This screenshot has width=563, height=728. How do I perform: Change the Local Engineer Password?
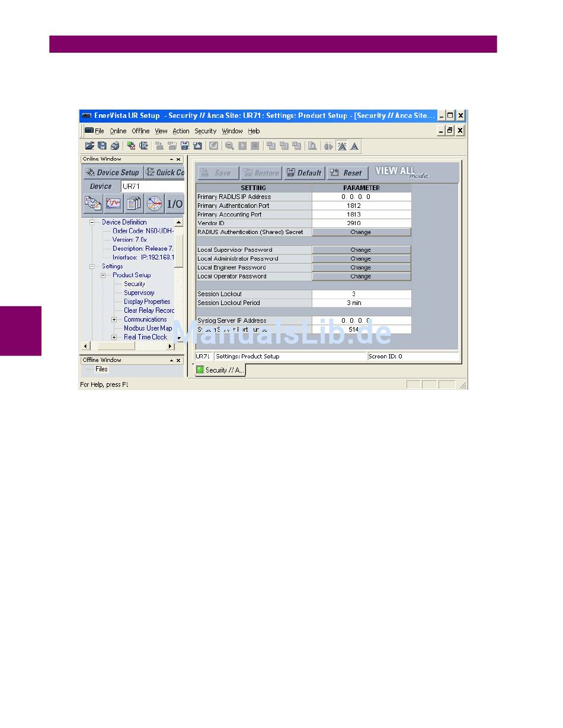click(x=361, y=268)
